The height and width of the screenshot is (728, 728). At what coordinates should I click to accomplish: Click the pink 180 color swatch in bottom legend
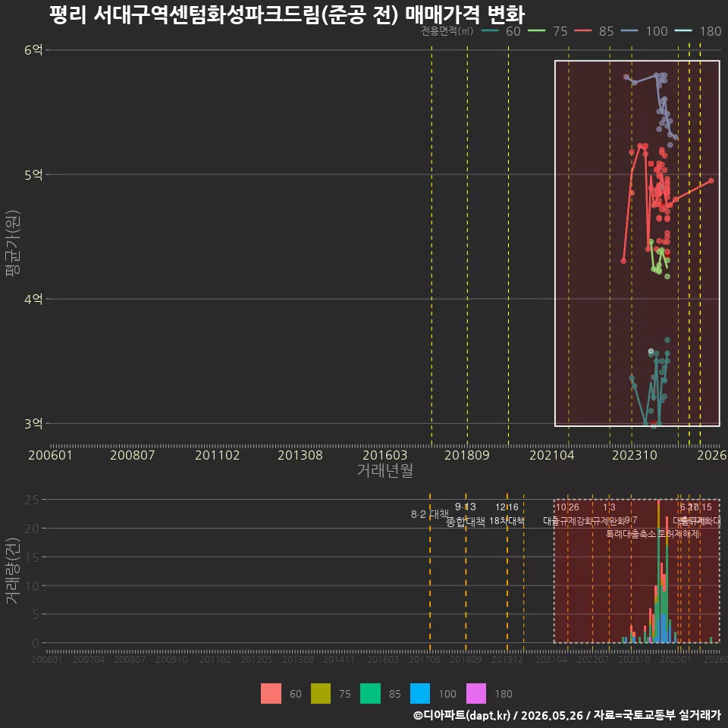[476, 694]
